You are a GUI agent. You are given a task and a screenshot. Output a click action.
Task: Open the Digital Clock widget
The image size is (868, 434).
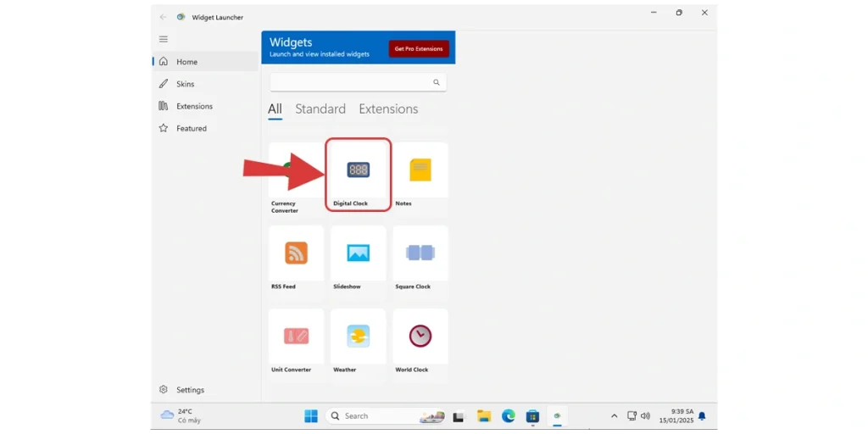click(x=358, y=175)
